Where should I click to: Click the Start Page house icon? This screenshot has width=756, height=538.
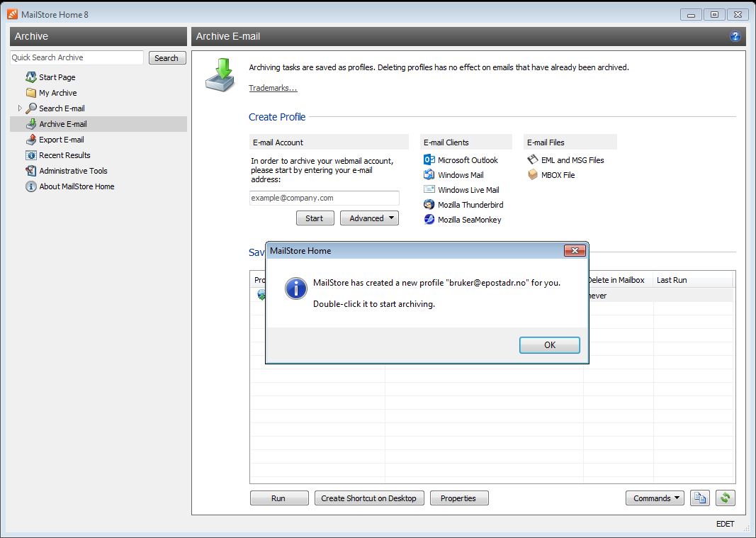(31, 77)
